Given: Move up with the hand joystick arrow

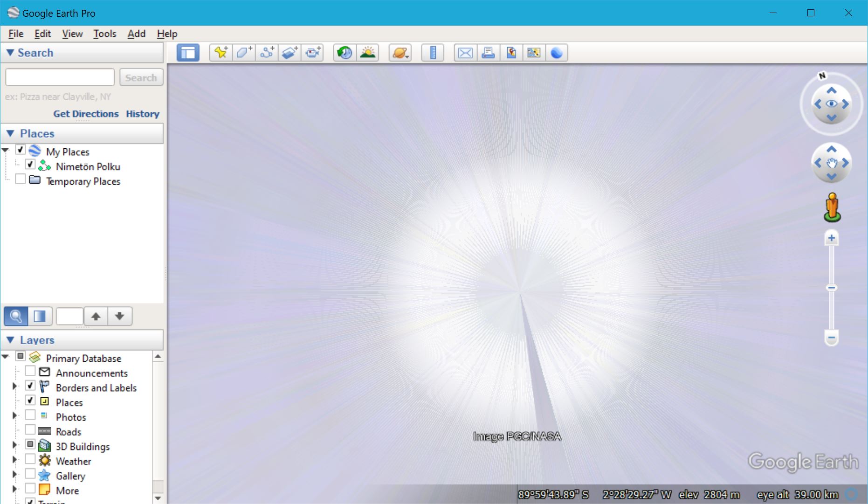Looking at the screenshot, I should [x=832, y=149].
